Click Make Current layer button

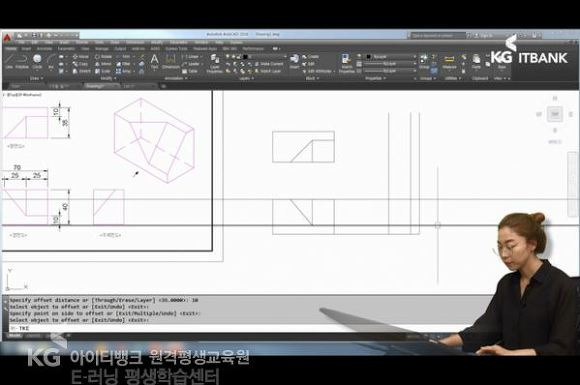(269, 64)
